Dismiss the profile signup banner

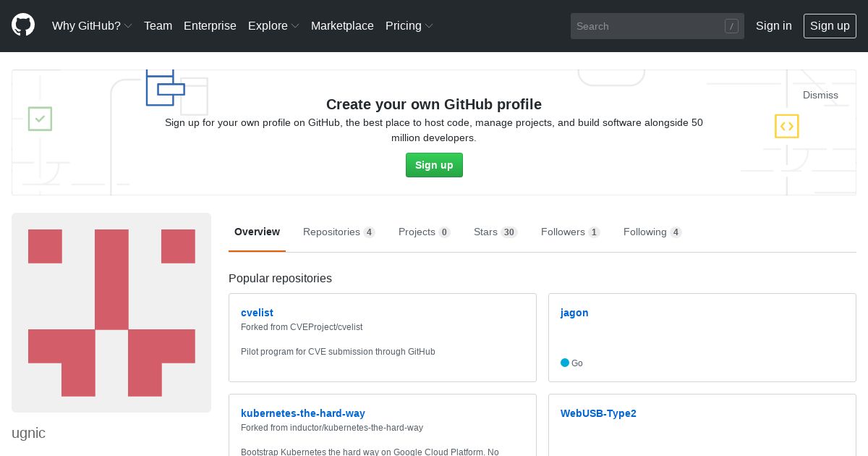[820, 95]
